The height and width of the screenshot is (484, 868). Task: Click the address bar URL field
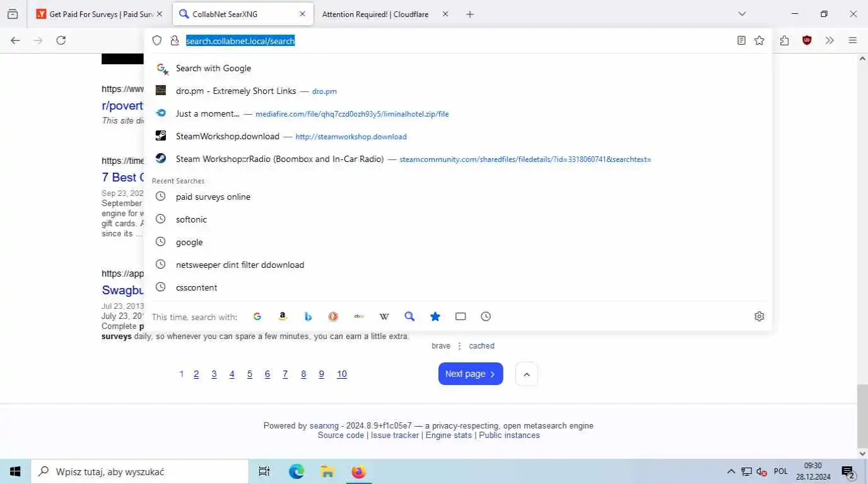coord(457,40)
